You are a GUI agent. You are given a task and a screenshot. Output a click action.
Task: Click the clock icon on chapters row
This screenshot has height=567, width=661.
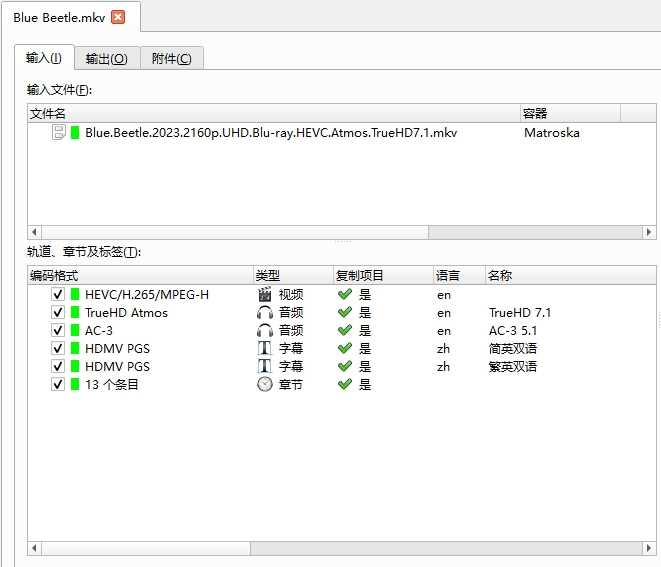coord(265,384)
